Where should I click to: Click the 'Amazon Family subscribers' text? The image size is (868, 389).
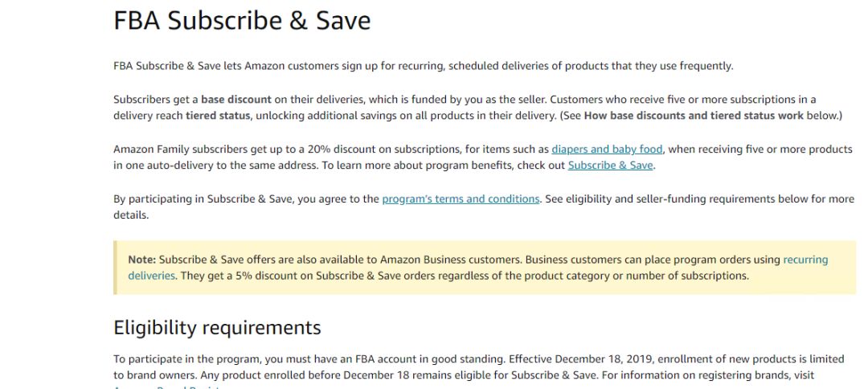tap(178, 149)
